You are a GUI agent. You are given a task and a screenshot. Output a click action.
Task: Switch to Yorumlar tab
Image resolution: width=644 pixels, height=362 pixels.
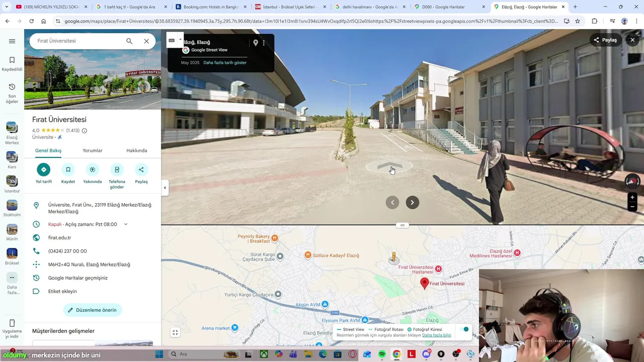(x=93, y=150)
